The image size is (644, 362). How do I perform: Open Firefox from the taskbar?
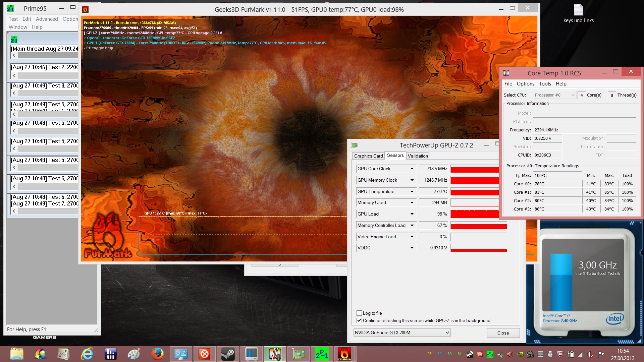coord(157,354)
